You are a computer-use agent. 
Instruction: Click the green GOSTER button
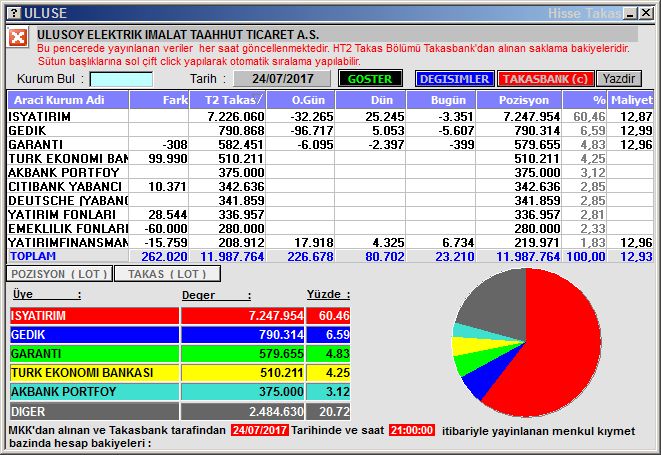click(x=370, y=79)
